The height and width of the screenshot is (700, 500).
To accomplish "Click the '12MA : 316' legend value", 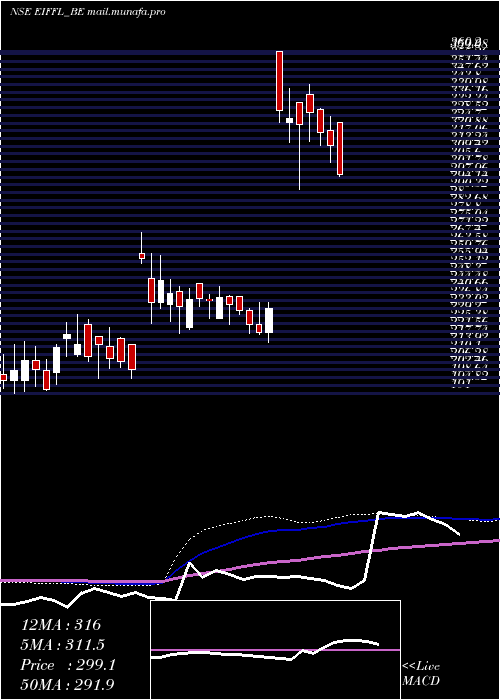I will point(61,625).
